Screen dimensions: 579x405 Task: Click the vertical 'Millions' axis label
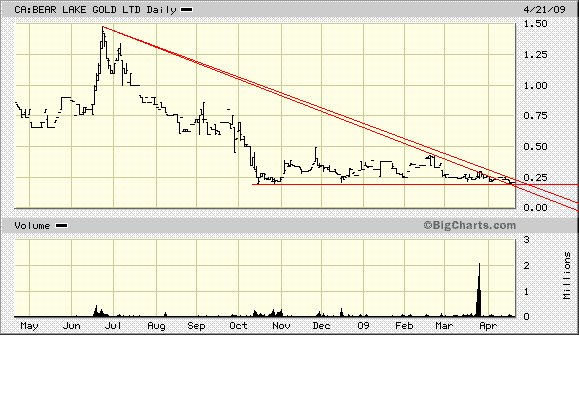567,275
